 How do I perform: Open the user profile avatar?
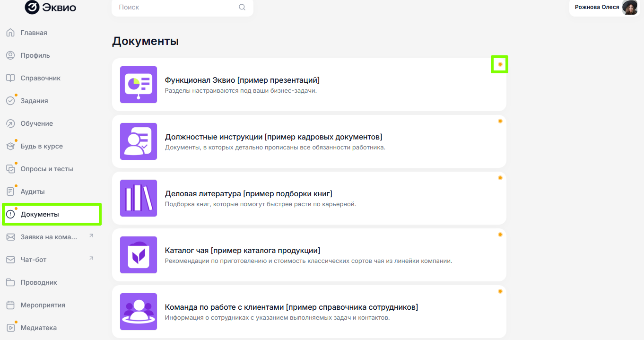click(629, 7)
